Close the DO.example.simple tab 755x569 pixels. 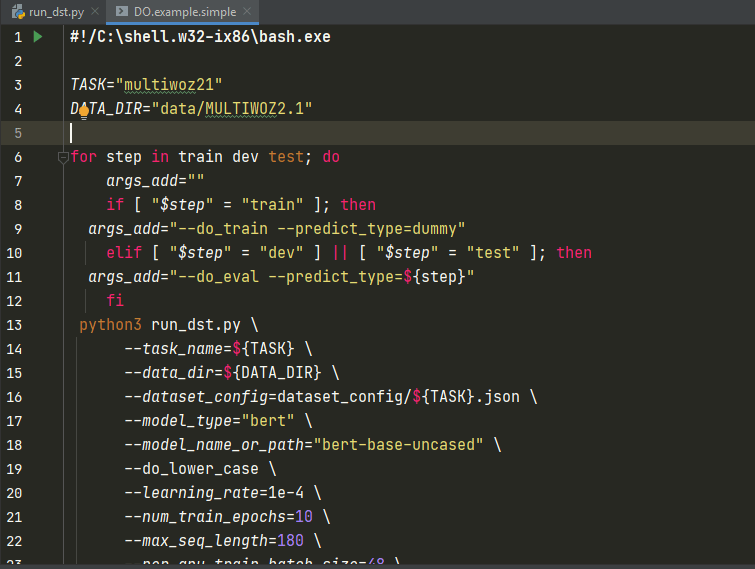coord(247,12)
